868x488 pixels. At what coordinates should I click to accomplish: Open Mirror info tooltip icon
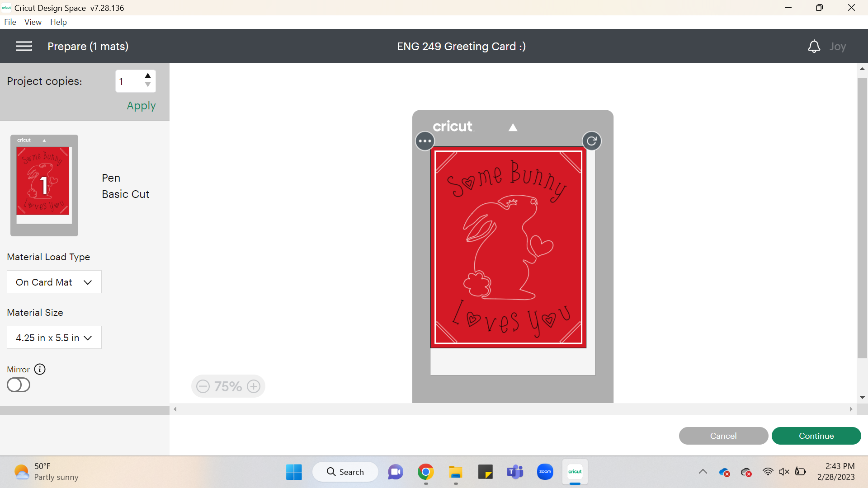click(39, 369)
